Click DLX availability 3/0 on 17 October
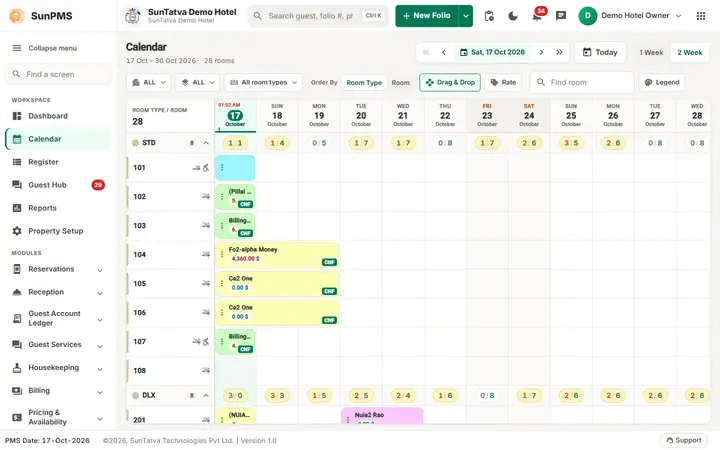Screen dimensions: 720x450 pyautogui.click(x=235, y=395)
